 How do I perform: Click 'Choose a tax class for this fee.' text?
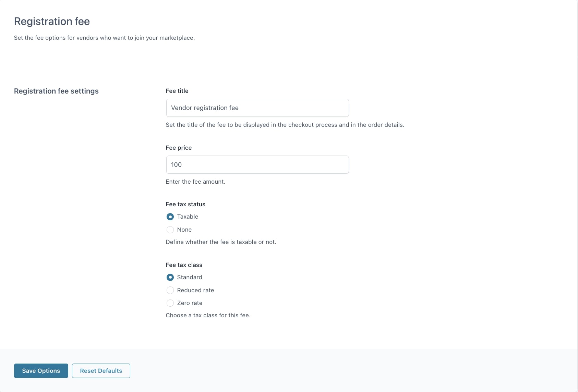pyautogui.click(x=208, y=315)
